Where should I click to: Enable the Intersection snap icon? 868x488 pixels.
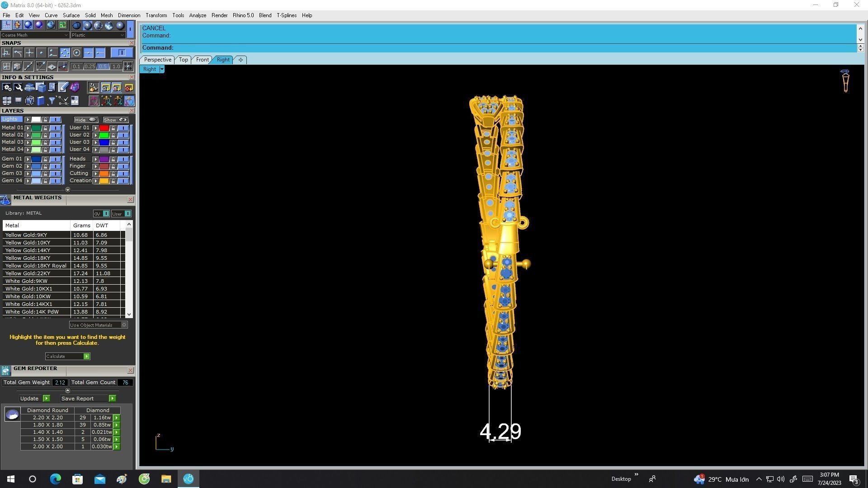point(29,52)
